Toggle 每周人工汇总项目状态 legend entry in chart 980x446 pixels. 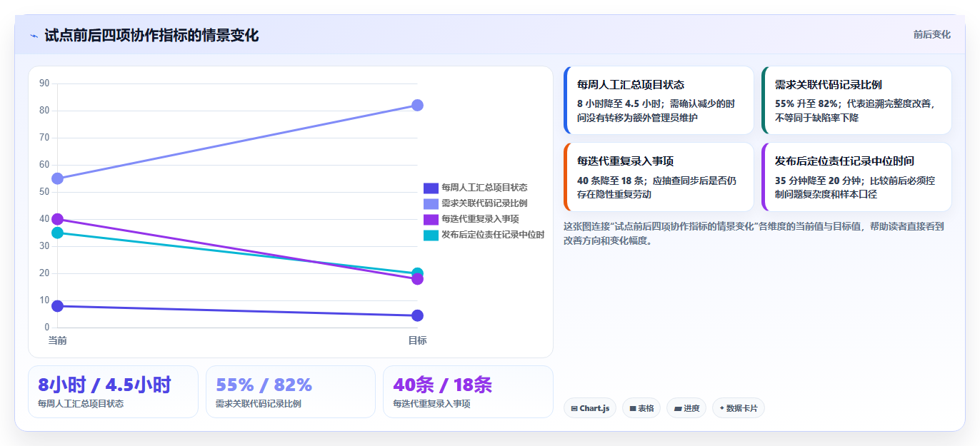tap(476, 188)
